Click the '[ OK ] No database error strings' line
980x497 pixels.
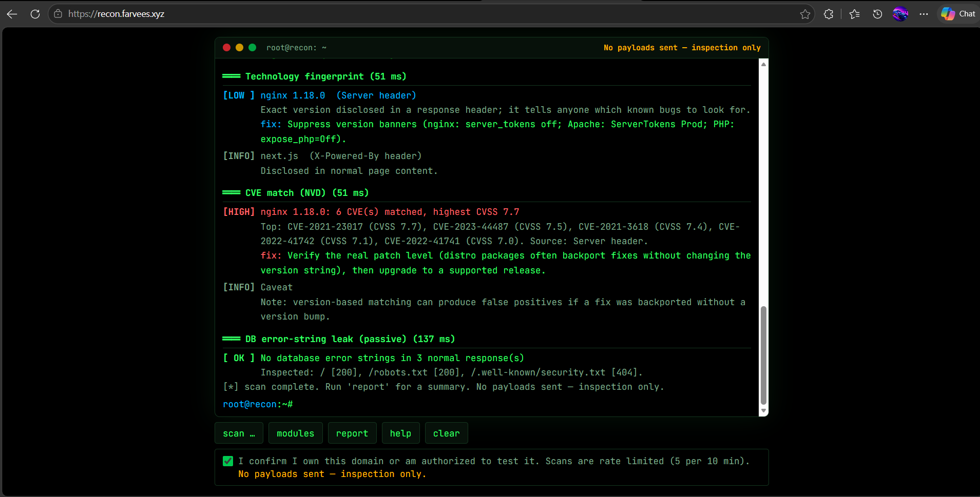373,358
